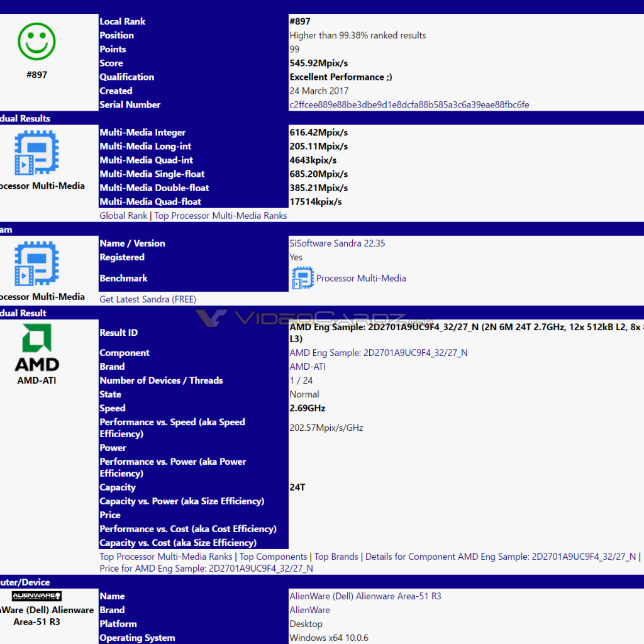Viewport: 644px width, 644px height.
Task: Click the Multi-Media Quad-float label
Action: point(150,202)
